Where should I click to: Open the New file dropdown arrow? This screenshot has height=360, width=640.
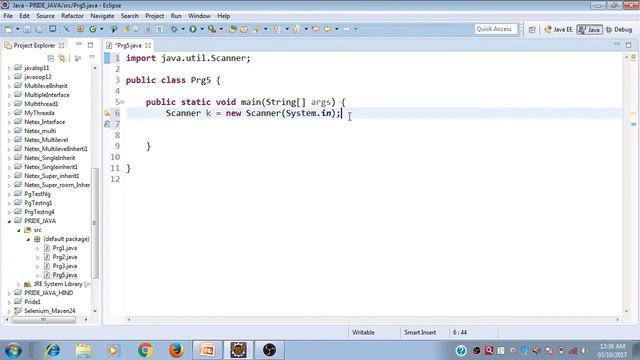pos(17,29)
